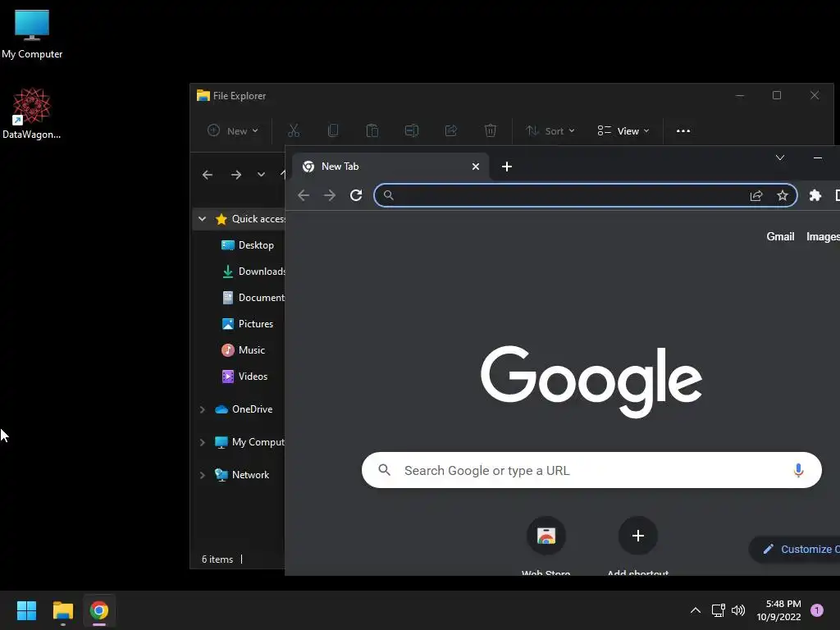Bookmark this tab with the star icon
This screenshot has width=840, height=630.
coord(782,195)
